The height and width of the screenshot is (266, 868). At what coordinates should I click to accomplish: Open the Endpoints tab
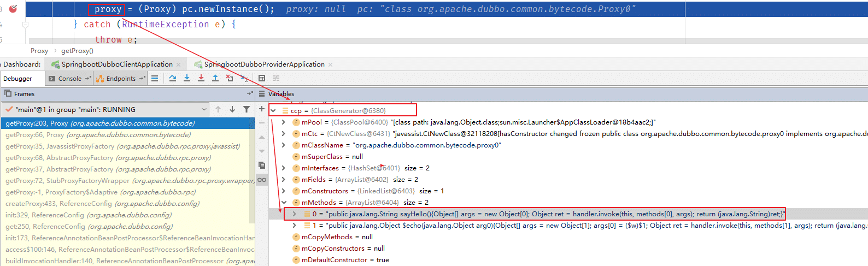pyautogui.click(x=120, y=79)
